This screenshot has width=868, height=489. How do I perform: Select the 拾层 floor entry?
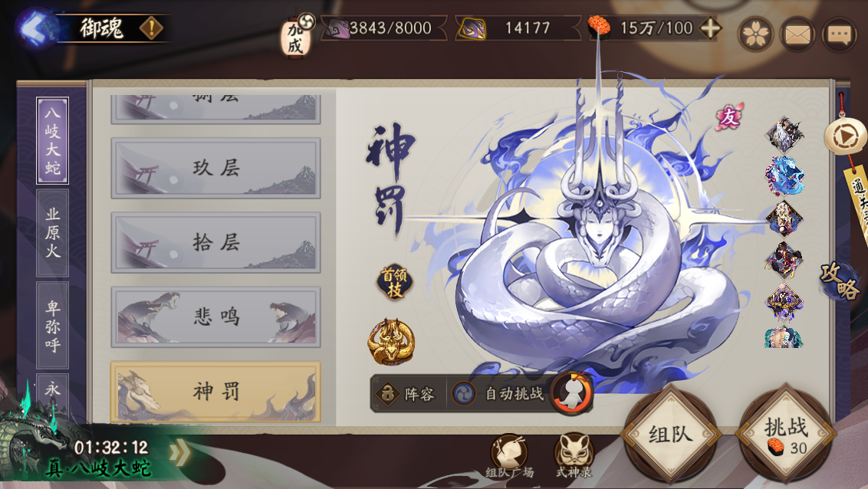point(216,242)
